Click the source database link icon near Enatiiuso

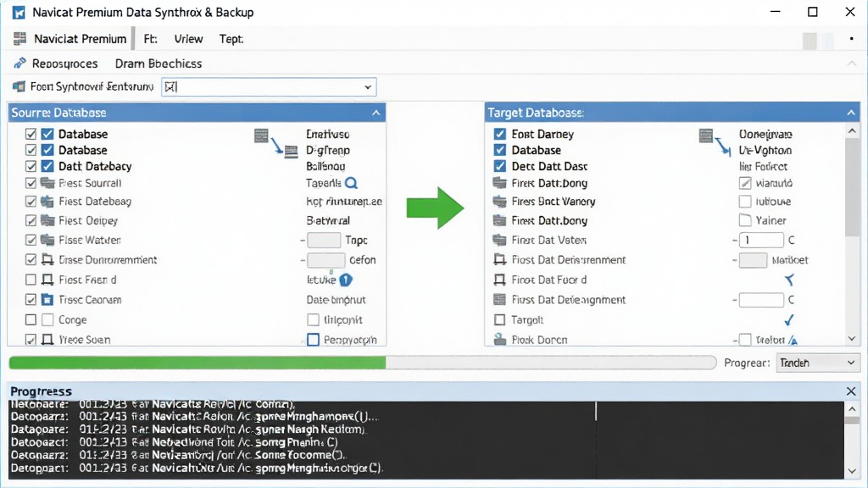click(275, 143)
